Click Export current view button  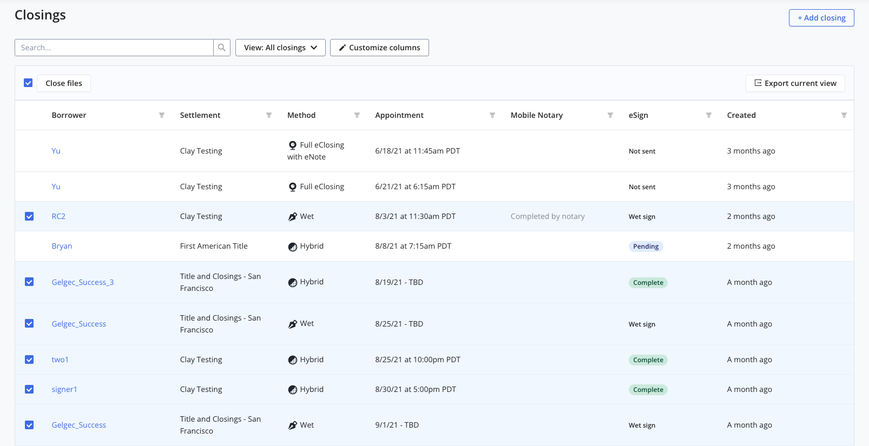tap(795, 83)
